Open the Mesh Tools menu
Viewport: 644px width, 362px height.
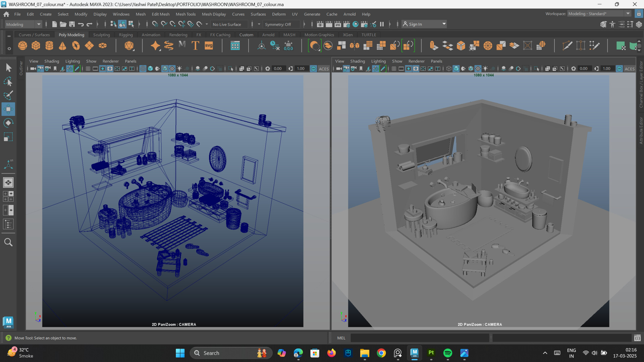click(x=185, y=14)
